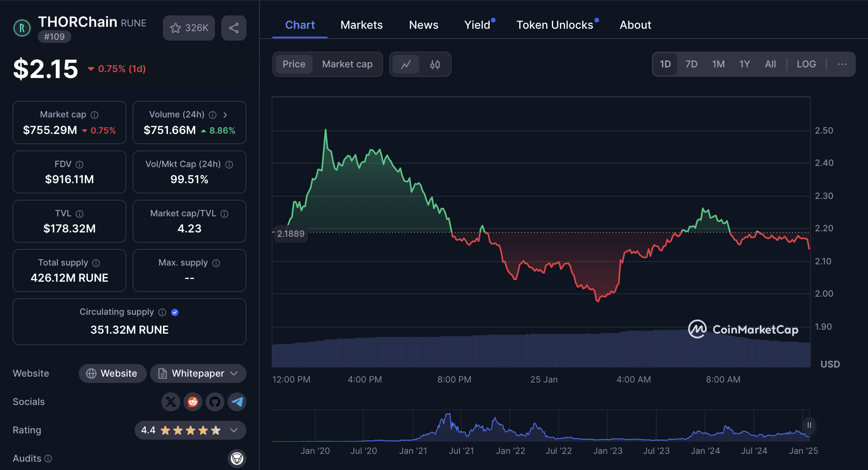Open the share icon button

click(x=234, y=28)
